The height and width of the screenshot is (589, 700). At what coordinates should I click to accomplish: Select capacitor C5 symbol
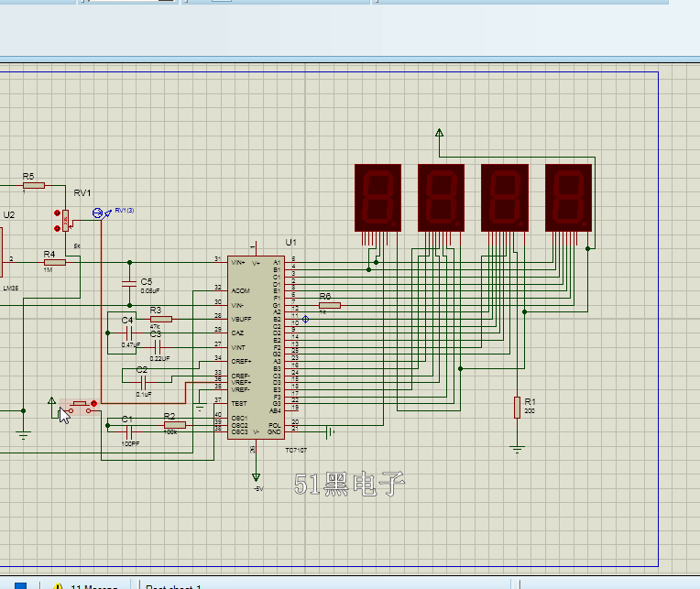[x=129, y=283]
